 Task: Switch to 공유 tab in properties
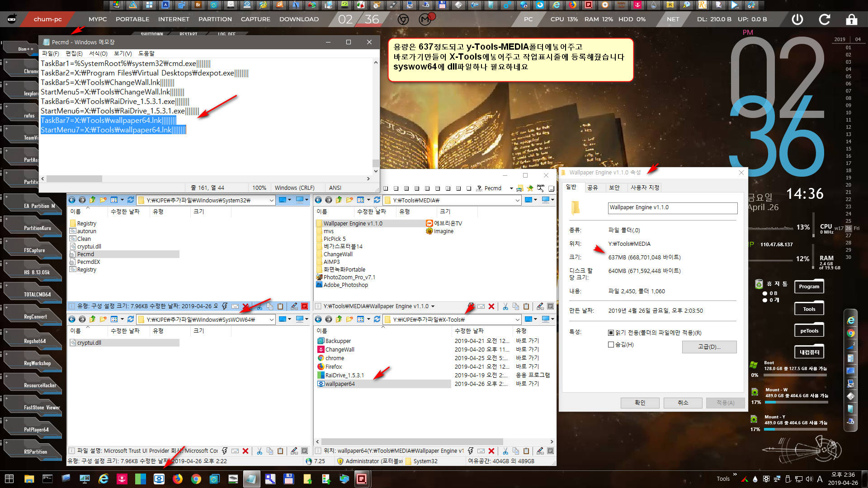(x=592, y=188)
